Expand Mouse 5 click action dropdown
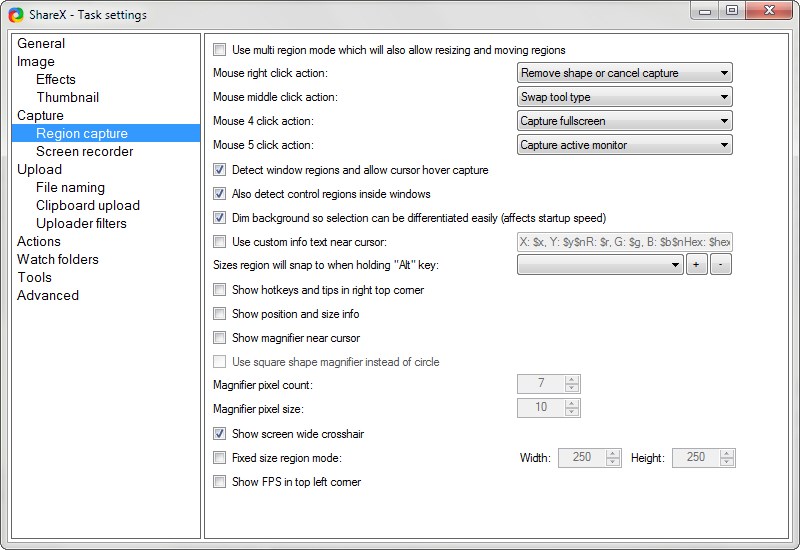Viewport: 800px width, 550px height. (x=624, y=145)
